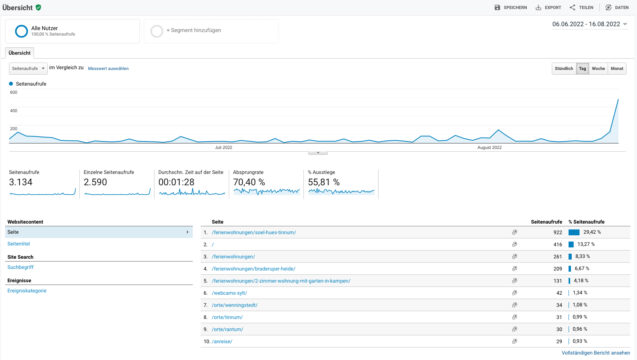The width and height of the screenshot is (637, 360).
Task: Click the Teilen share icon
Action: tap(572, 7)
